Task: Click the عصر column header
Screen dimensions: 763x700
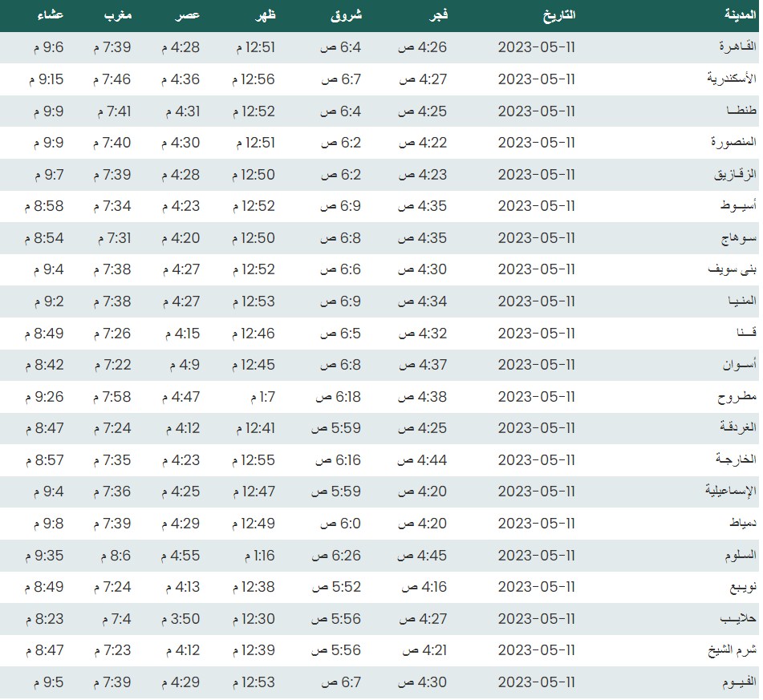Action: click(188, 15)
